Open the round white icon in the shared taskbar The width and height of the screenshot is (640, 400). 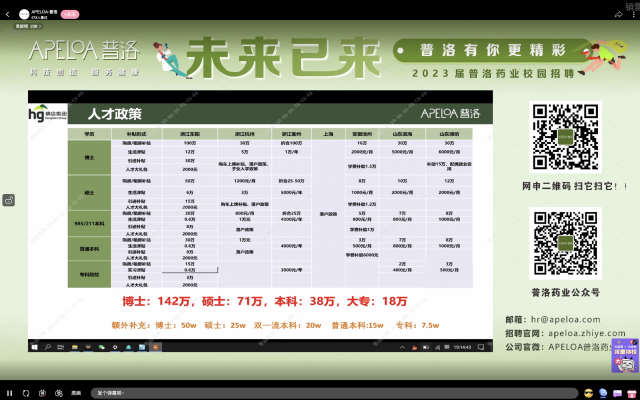(x=115, y=347)
